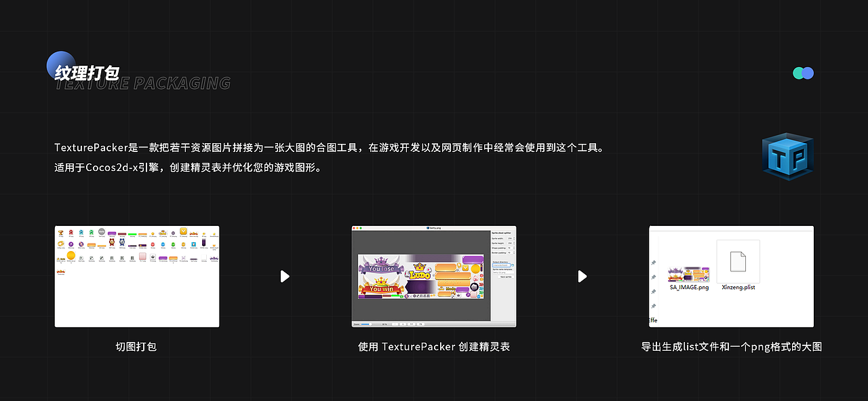Select the large yellow circle sprite file
The image size is (868, 401).
tap(71, 255)
